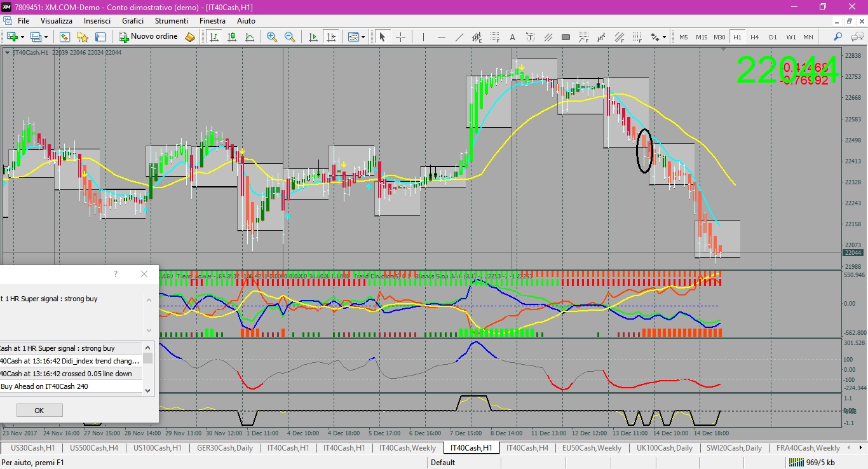Open MetaEditor via the yellow book icon
The height and width of the screenshot is (469, 868).
coord(189,37)
